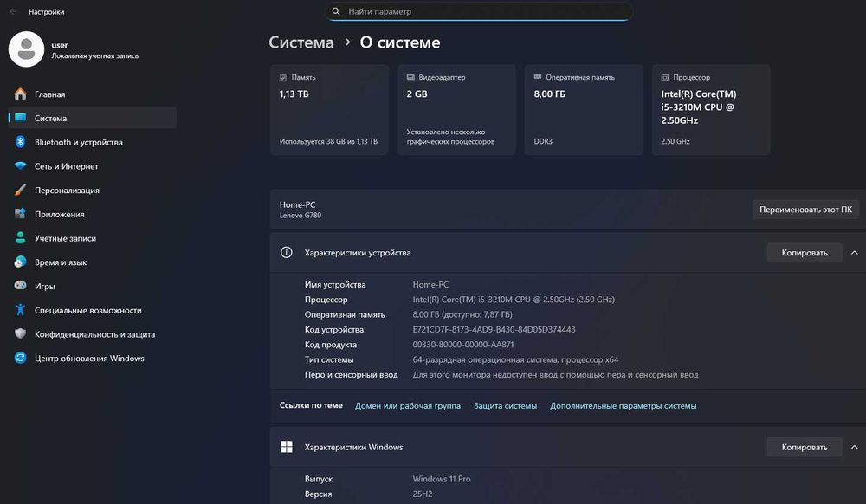Click the Windows logo beside Характеристики Windows

[286, 447]
